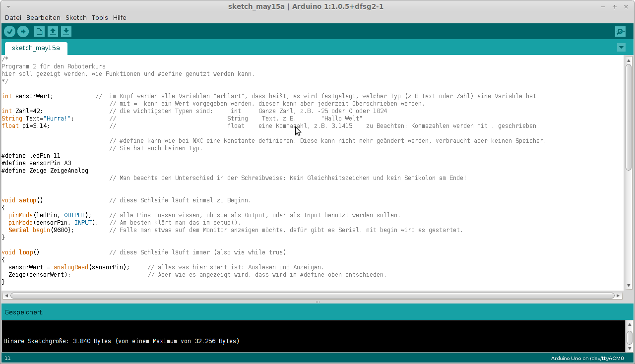The width and height of the screenshot is (635, 364).
Task: Open the Tools menu
Action: pyautogui.click(x=100, y=17)
